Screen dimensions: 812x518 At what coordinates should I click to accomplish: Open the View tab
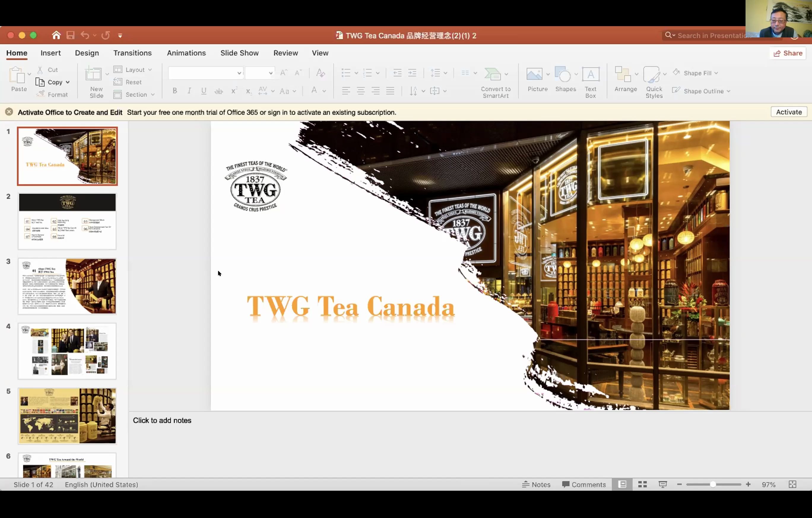[320, 53]
